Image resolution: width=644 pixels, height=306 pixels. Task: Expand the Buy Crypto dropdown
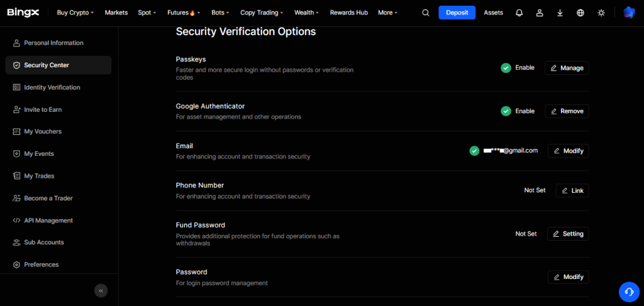pos(75,13)
